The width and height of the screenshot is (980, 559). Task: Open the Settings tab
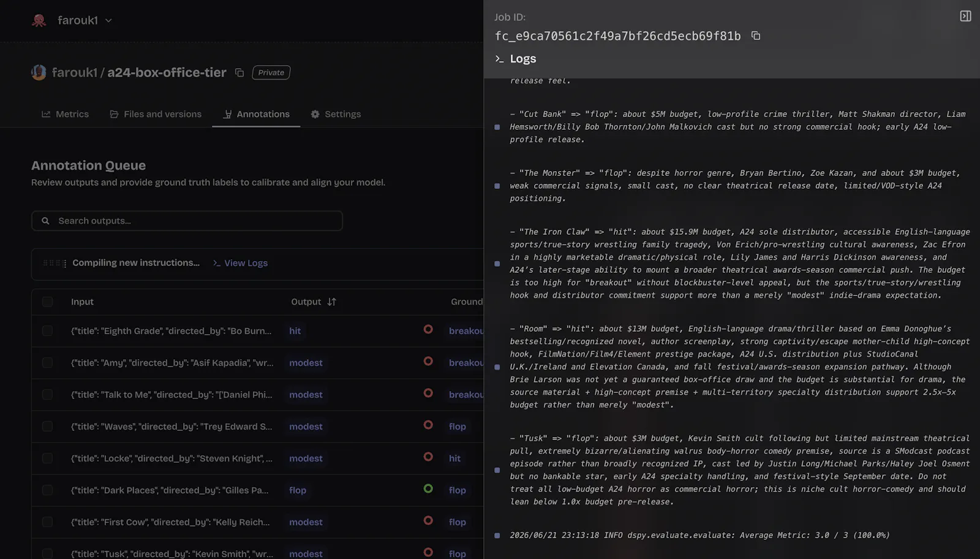tap(336, 114)
